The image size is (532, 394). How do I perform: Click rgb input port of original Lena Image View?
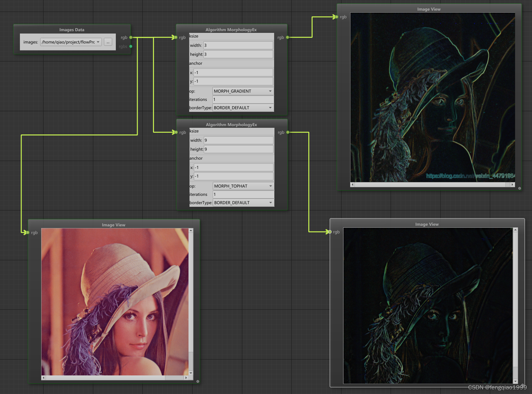[28, 233]
